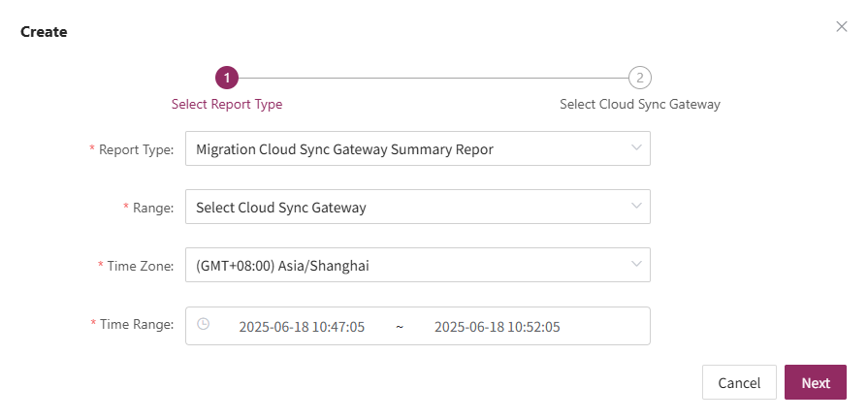Viewport: 868px width, 420px height.
Task: Click the Next button
Action: point(816,382)
